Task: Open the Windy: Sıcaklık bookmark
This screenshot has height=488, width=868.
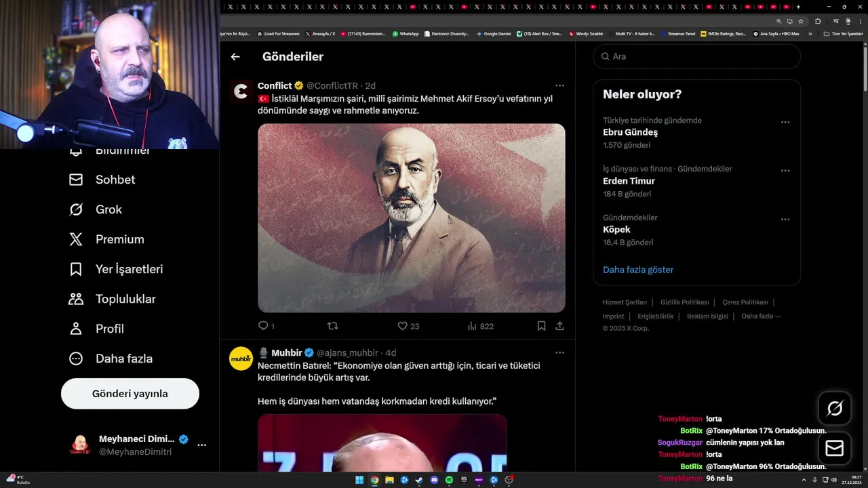Action: point(587,33)
